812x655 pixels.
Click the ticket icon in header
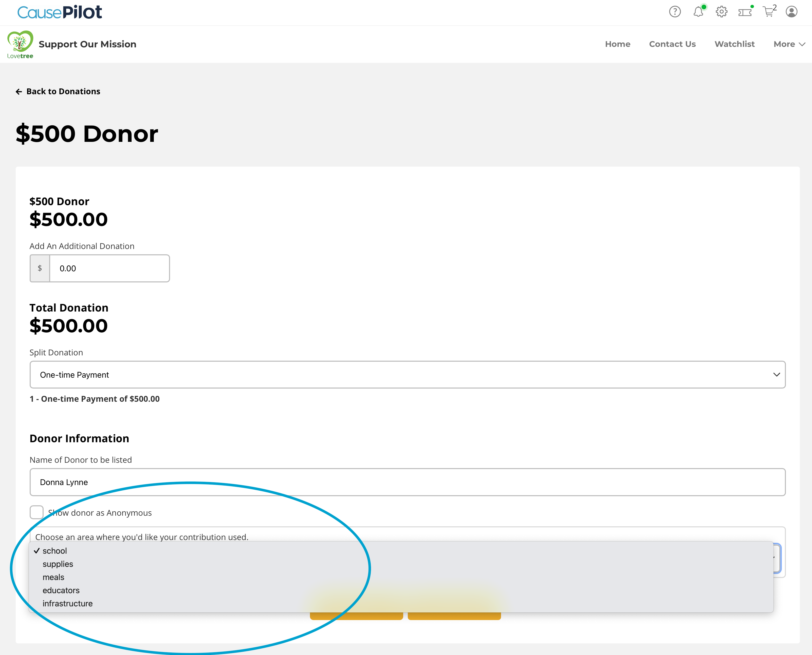(745, 12)
